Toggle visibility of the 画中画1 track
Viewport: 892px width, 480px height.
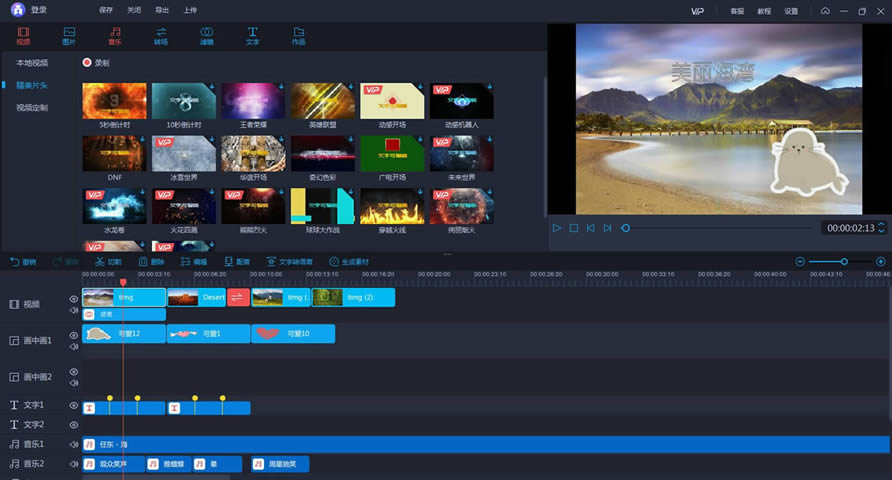coord(73,335)
